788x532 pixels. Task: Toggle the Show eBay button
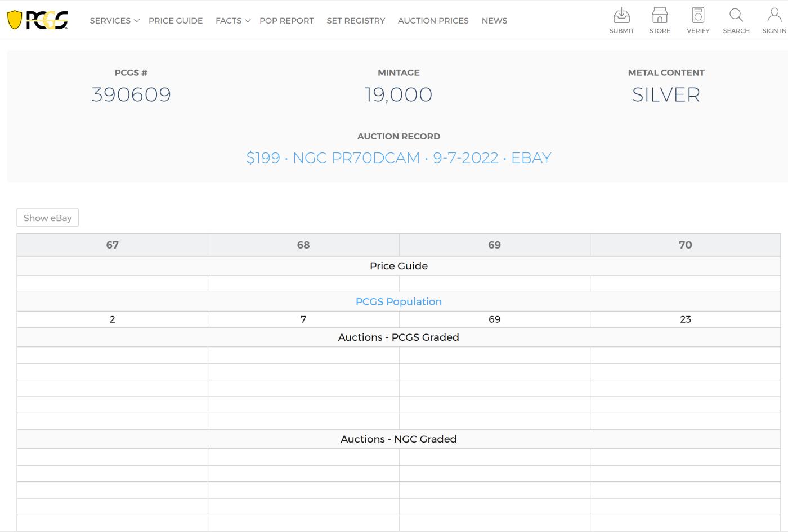pos(47,218)
